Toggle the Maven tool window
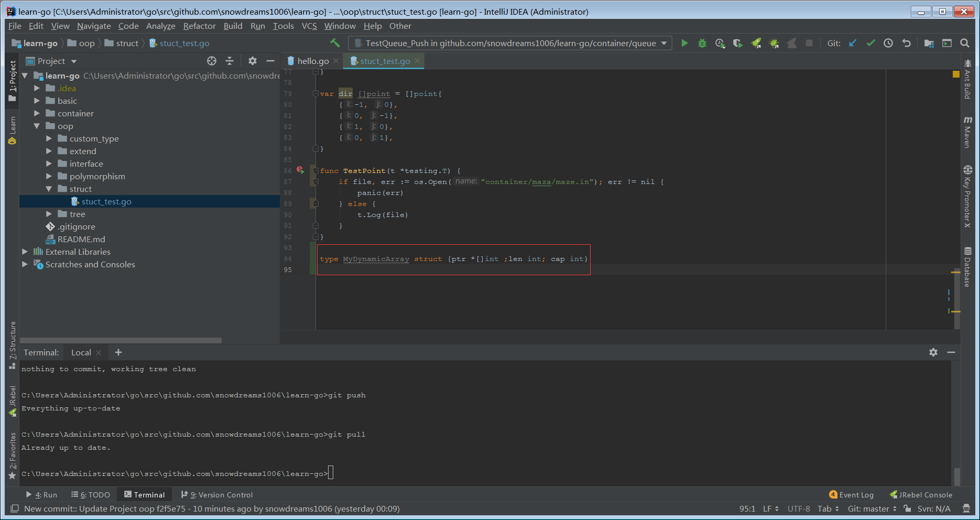 pos(967,132)
